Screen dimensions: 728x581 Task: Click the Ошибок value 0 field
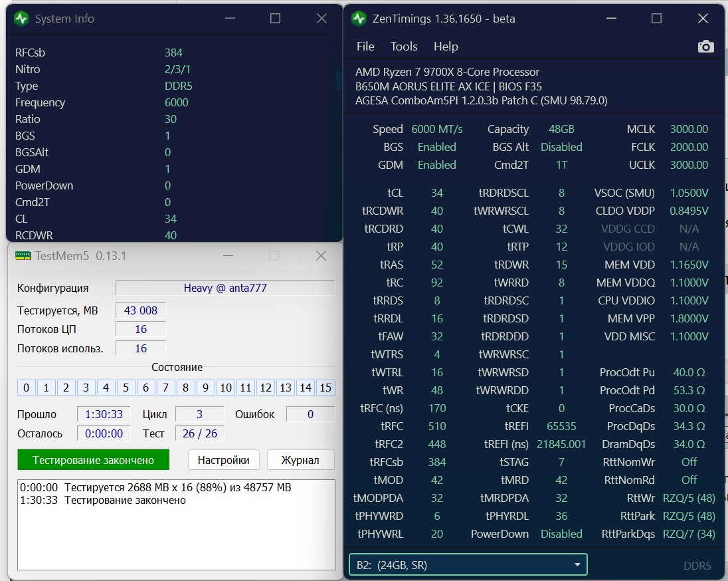pos(311,414)
